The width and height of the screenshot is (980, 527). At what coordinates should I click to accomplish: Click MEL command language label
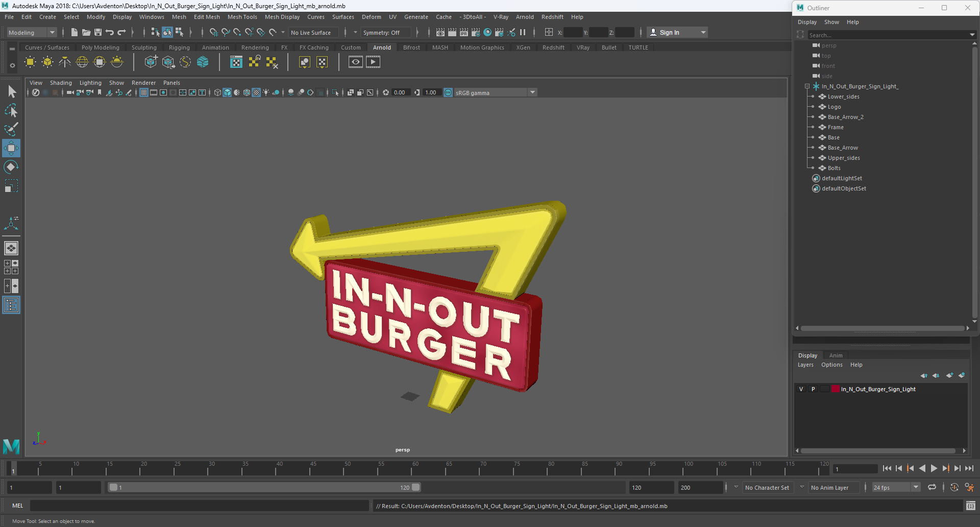point(18,506)
